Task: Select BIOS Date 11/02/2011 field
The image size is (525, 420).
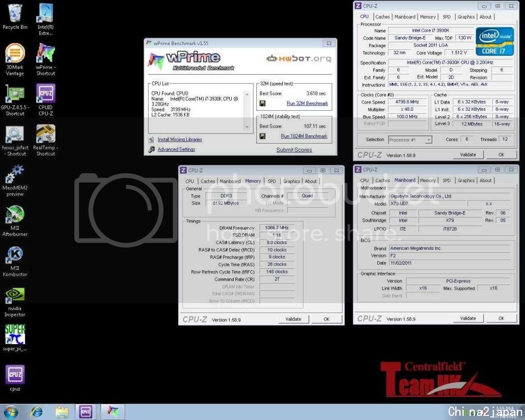Action: [x=450, y=263]
